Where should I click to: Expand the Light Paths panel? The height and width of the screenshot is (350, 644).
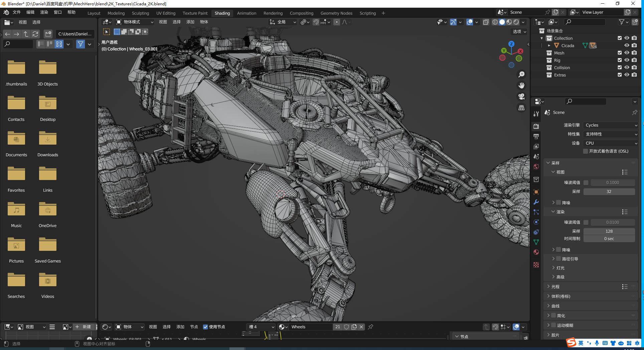coord(555,287)
